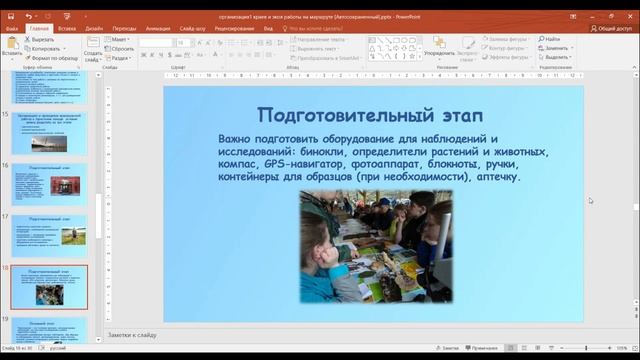Decrease font size icon
The height and width of the screenshot is (360, 640).
tap(209, 42)
